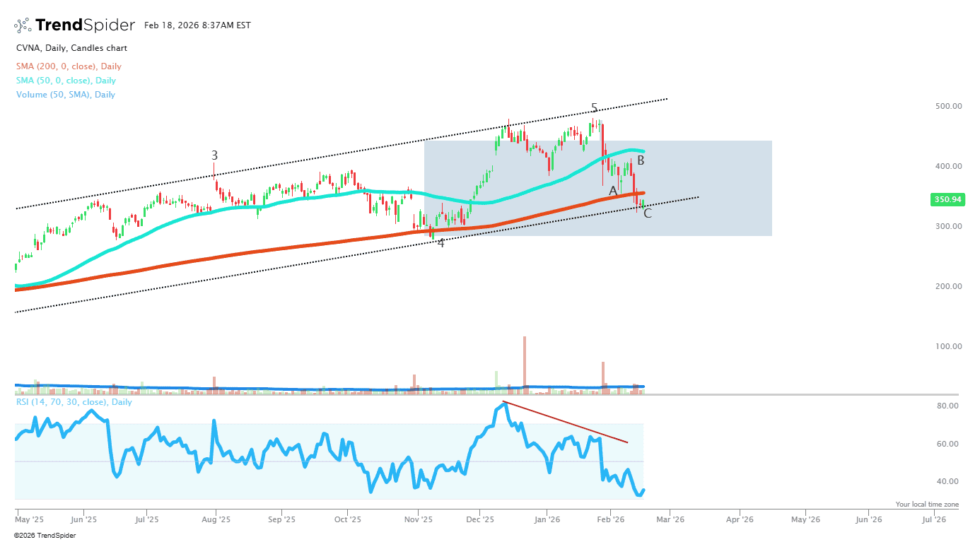Click the wave B marker label
The image size is (980, 542).
click(641, 160)
